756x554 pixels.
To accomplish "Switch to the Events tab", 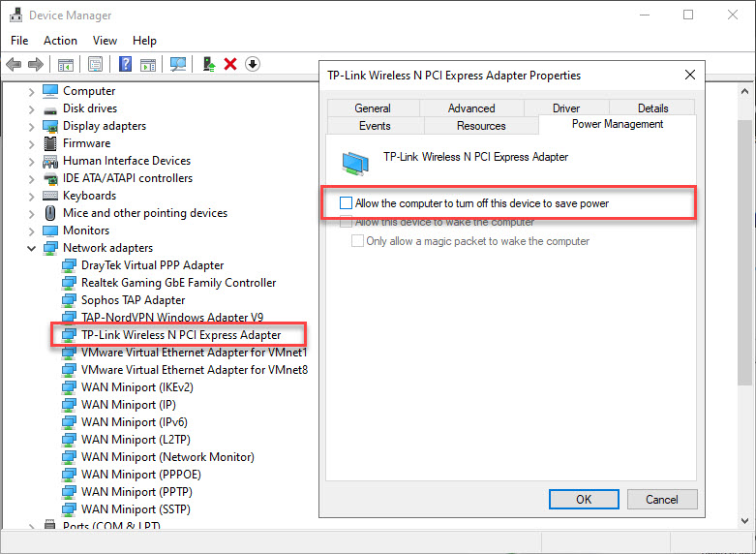I will coord(376,126).
